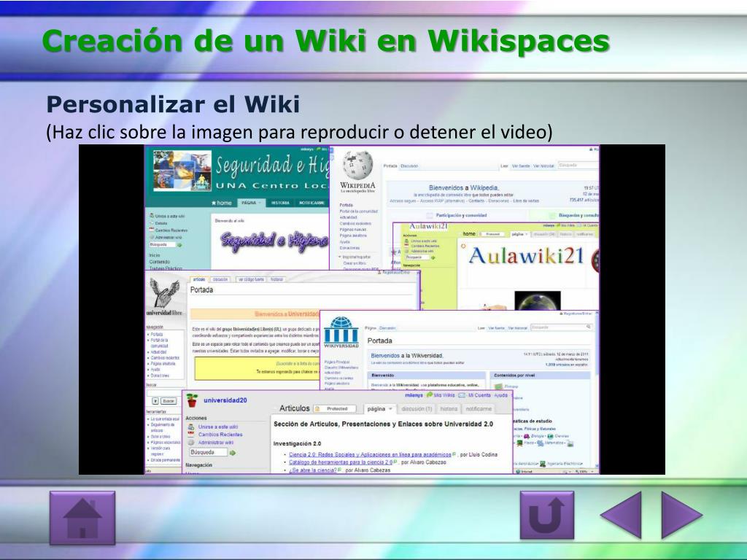Open the 'página' dropdown tab in universidad20
Image resolution: width=747 pixels, height=560 pixels.
(379, 409)
